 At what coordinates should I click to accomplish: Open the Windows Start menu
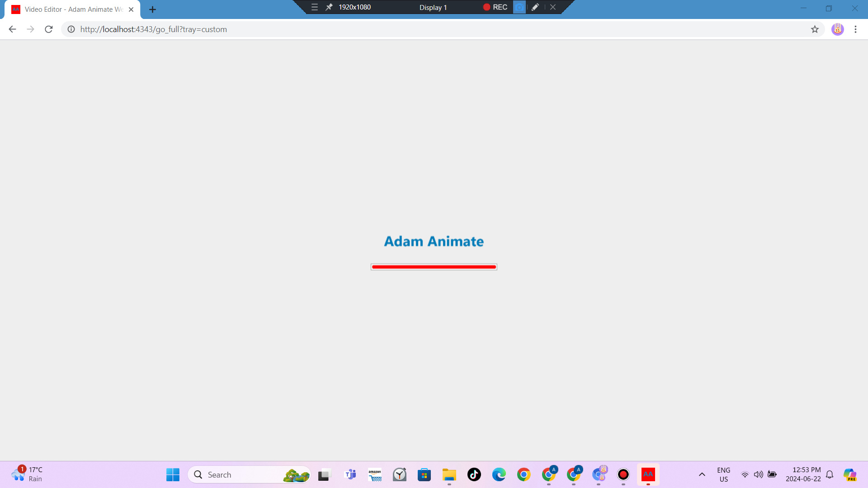(173, 475)
